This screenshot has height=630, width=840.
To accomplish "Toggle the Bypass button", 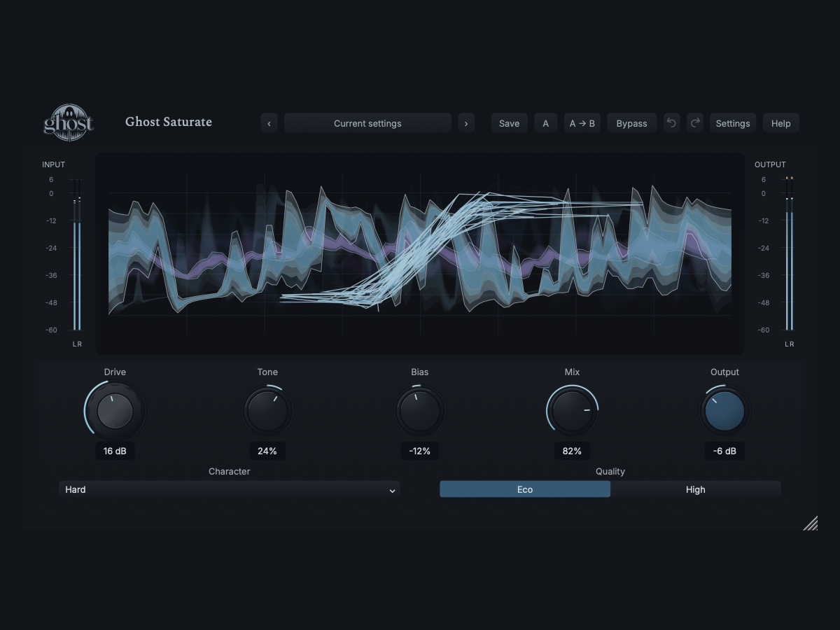I will point(632,123).
